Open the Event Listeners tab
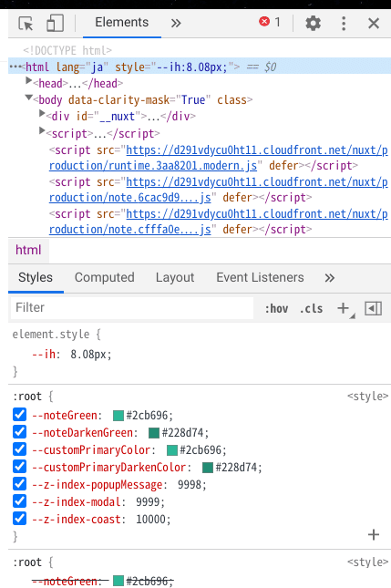This screenshot has height=588, width=391. (x=260, y=277)
